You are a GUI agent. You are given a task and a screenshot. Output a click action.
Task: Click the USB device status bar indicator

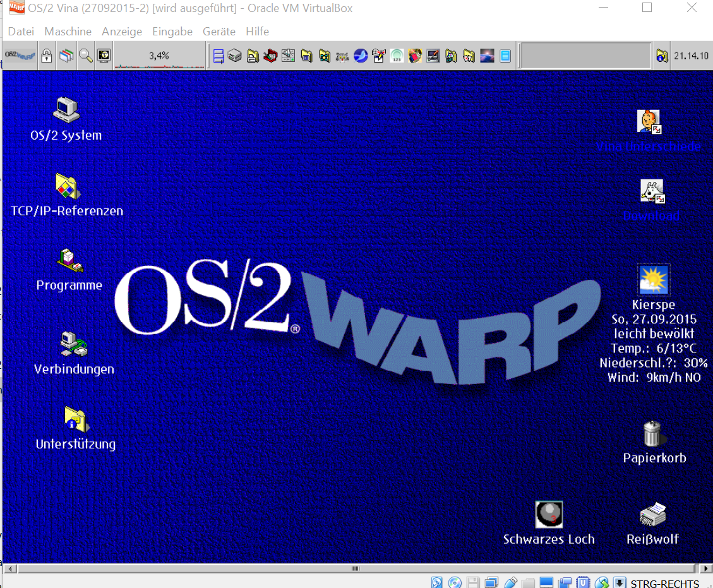[x=510, y=582]
